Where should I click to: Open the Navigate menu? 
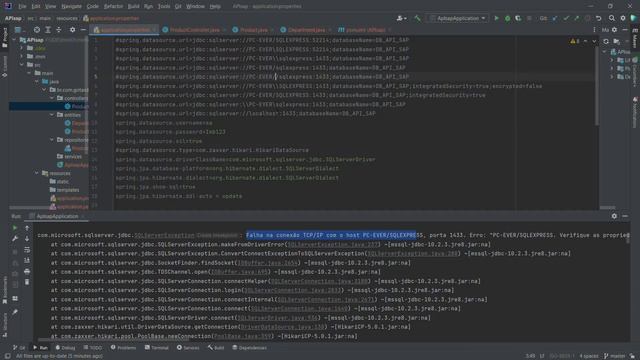(71, 6)
